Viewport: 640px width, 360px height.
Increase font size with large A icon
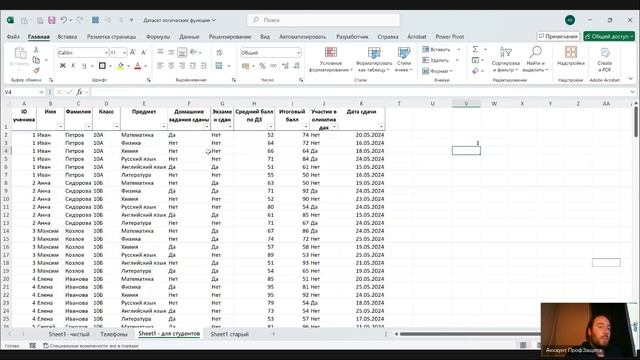click(x=133, y=52)
